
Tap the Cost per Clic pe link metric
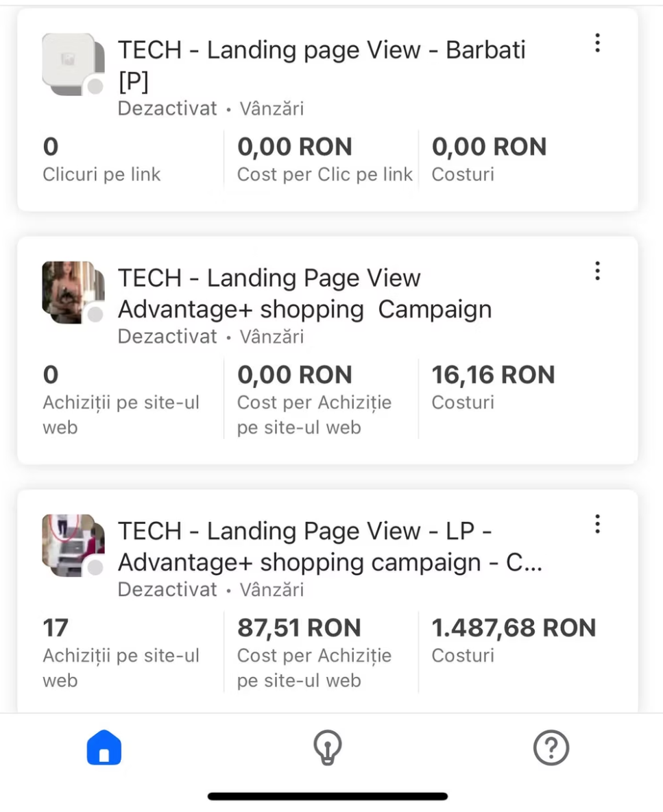click(324, 160)
